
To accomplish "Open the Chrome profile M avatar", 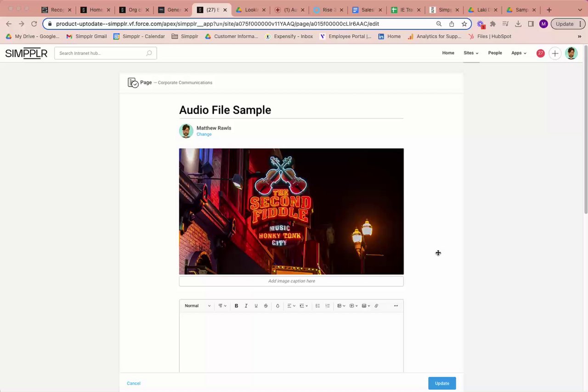I will coord(543,24).
